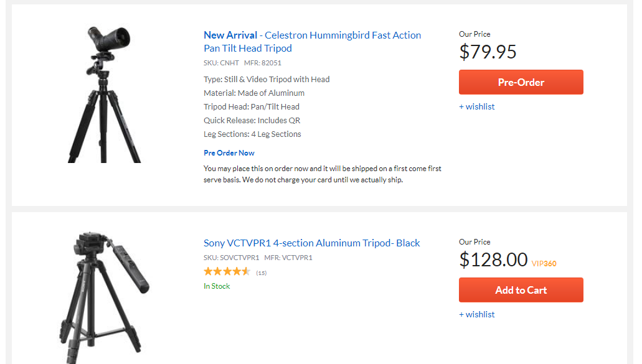Click the MFR: VCTVPR1 text
The height and width of the screenshot is (364, 642).
(288, 258)
